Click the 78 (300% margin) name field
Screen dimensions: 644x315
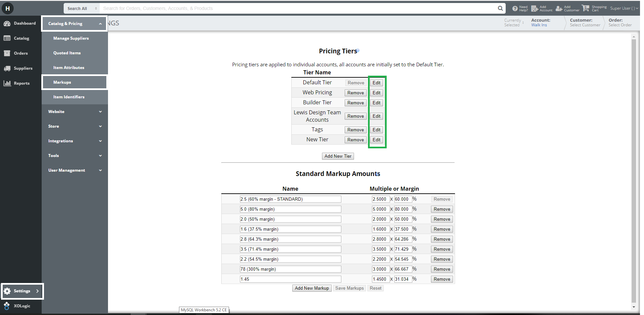point(290,269)
